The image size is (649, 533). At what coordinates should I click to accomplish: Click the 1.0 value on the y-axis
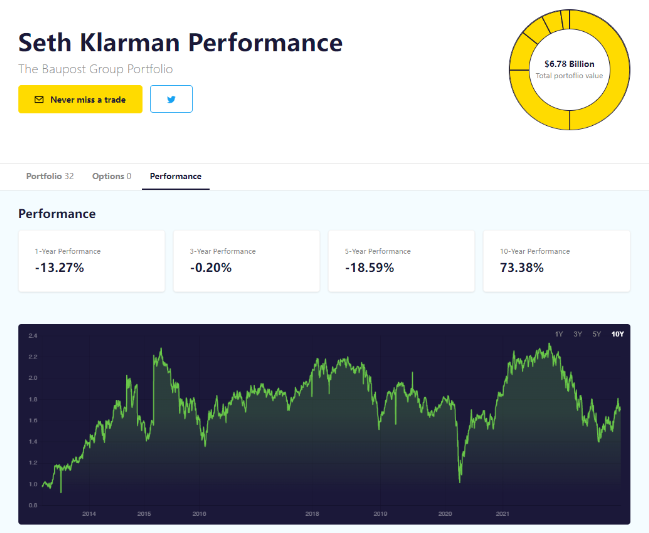pos(33,484)
